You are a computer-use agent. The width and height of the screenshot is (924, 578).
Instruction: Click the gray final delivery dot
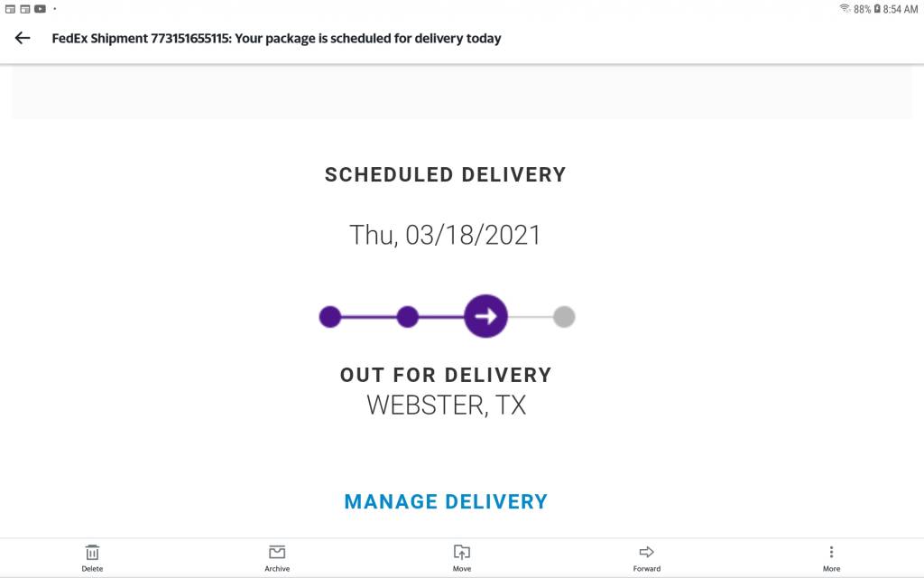[x=564, y=317]
